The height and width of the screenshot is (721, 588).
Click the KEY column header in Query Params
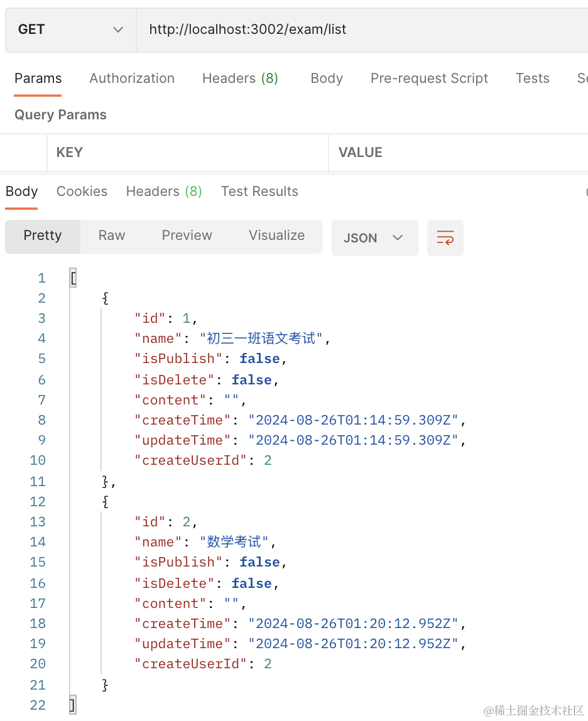pyautogui.click(x=70, y=153)
